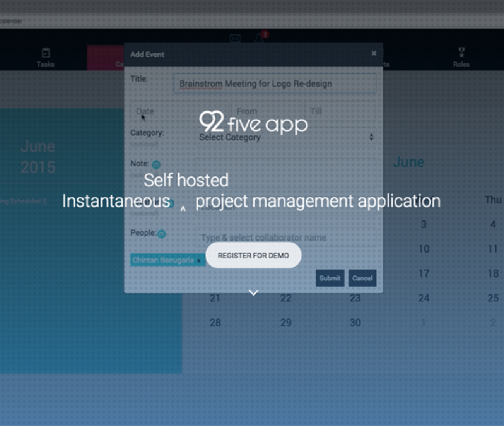The height and width of the screenshot is (426, 504).
Task: Cancel the Add Event dialog
Action: [362, 278]
